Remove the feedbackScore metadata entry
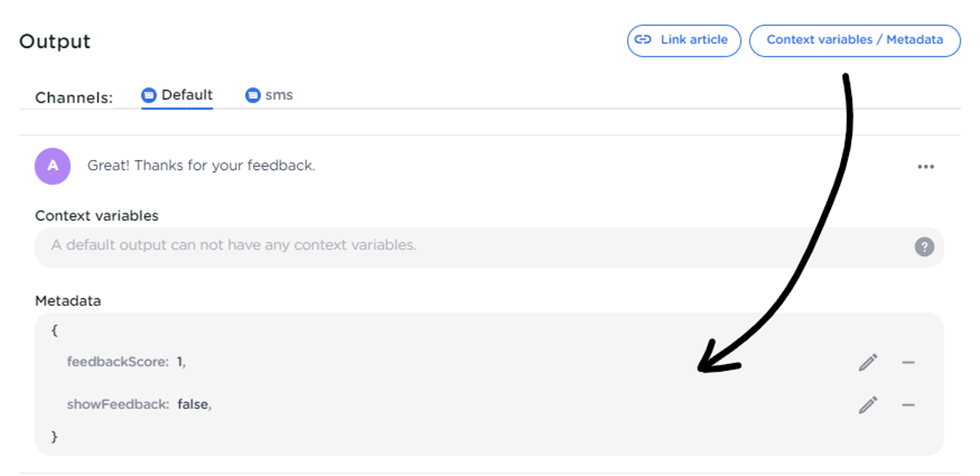Image resolution: width=980 pixels, height=476 pixels. (908, 362)
